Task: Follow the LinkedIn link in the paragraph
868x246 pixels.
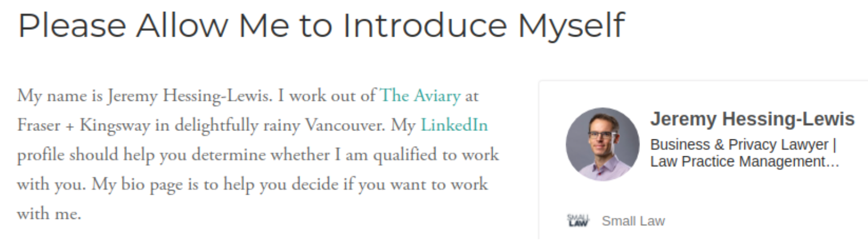Action: coord(454,125)
